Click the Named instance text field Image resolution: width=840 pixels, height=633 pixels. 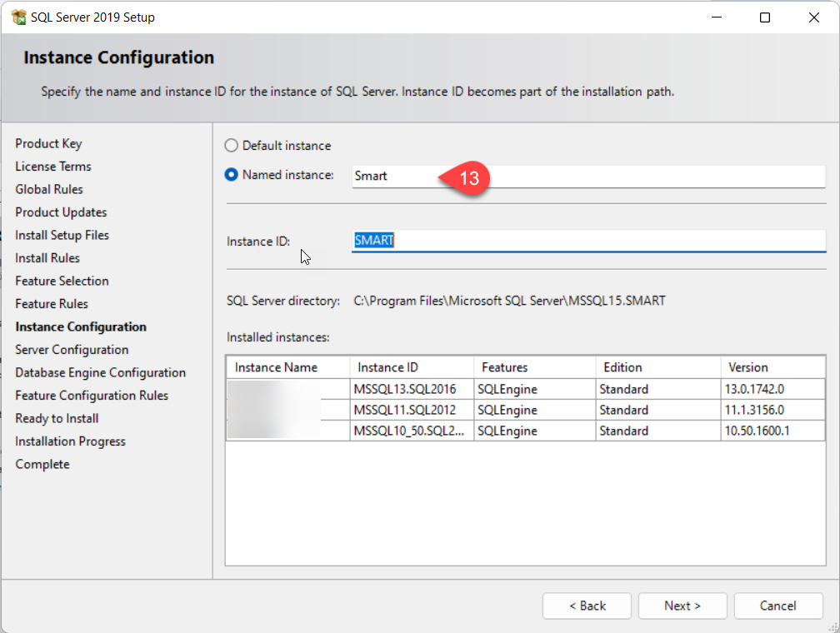pyautogui.click(x=588, y=177)
